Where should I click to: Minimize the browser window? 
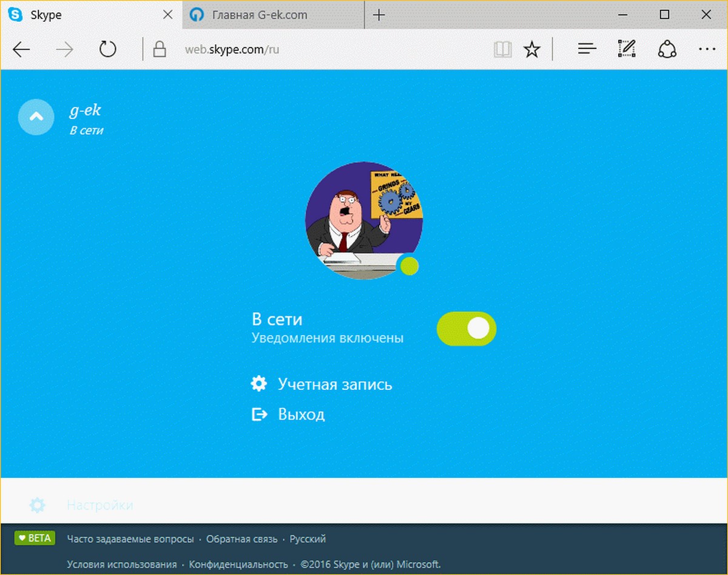623,15
